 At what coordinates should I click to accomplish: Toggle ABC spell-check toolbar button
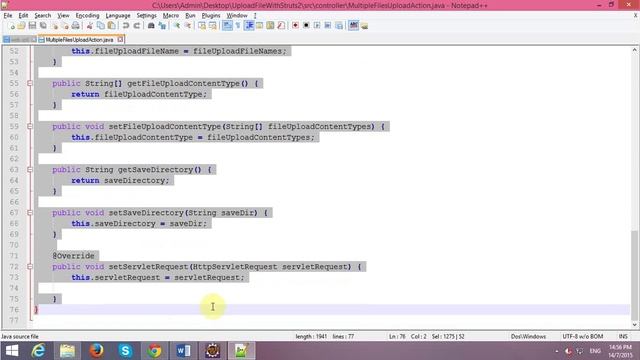click(353, 26)
